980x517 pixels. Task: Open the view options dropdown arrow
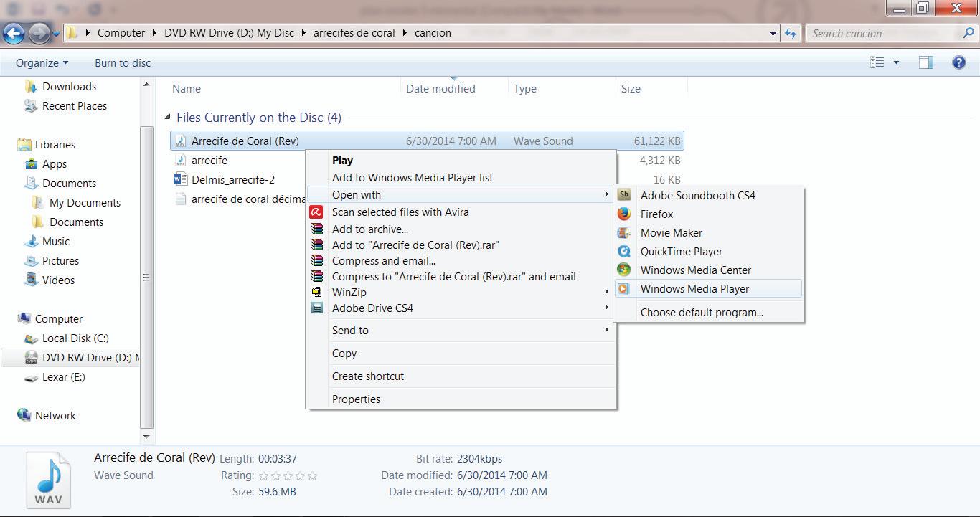895,63
